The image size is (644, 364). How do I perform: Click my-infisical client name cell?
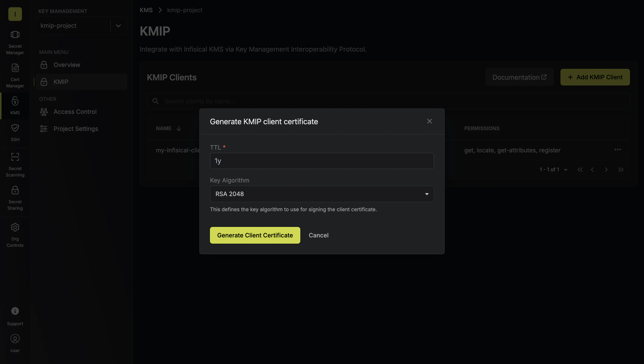pos(177,150)
